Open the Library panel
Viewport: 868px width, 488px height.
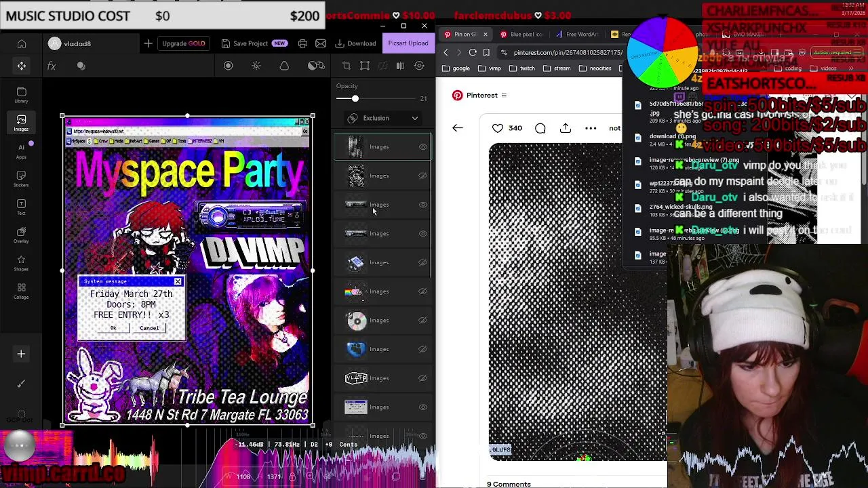[x=22, y=95]
